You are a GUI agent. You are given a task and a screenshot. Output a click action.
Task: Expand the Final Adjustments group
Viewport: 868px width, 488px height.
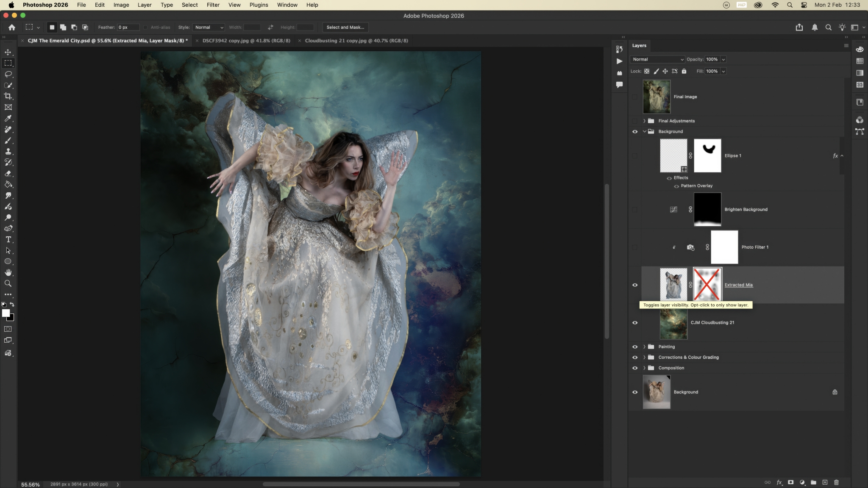644,121
